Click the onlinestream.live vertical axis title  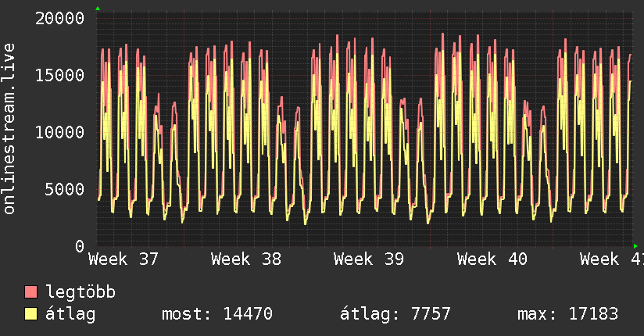(x=9, y=129)
